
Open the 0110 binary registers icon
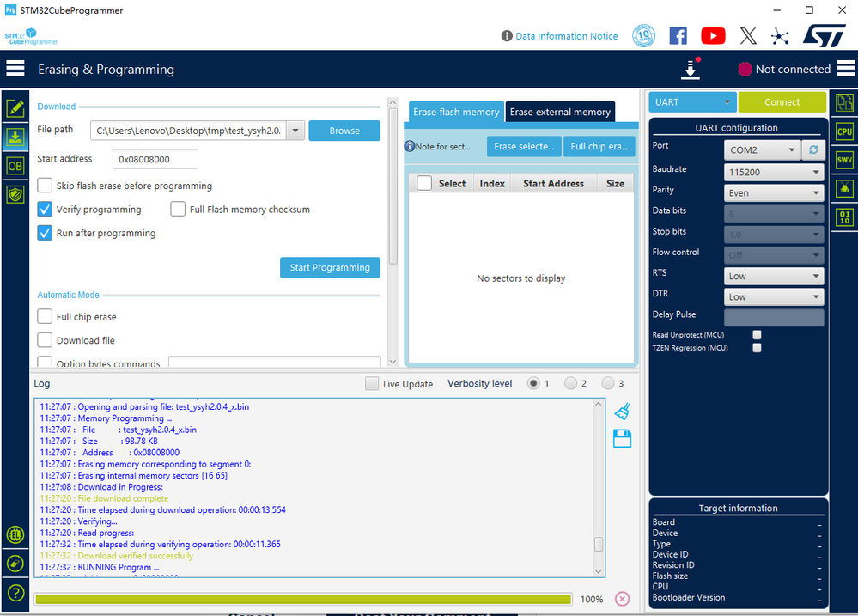click(844, 217)
